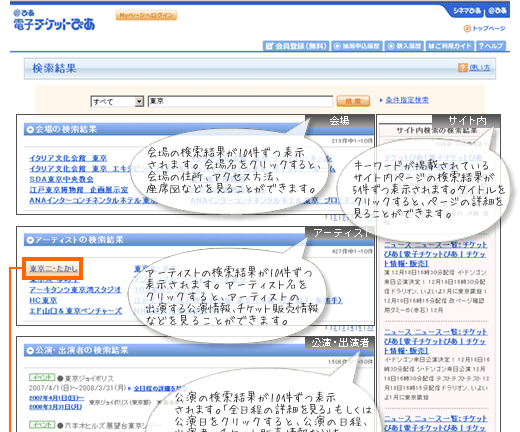
Task: Open the 全日程の詳細を見る link
Action: [x=160, y=388]
